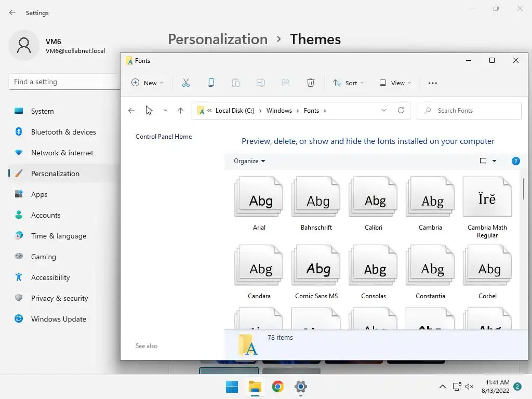Click the Copy icon in Fonts toolbar
Image resolution: width=532 pixels, height=399 pixels.
coord(211,83)
